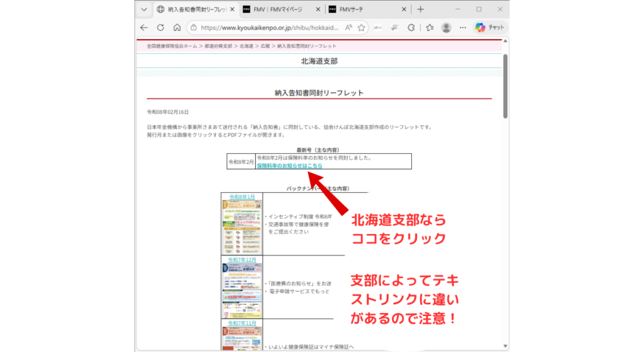Open the 令和7年11月 leaflet thumbnail image
Image resolution: width=644 pixels, height=352 pixels.
point(242,338)
